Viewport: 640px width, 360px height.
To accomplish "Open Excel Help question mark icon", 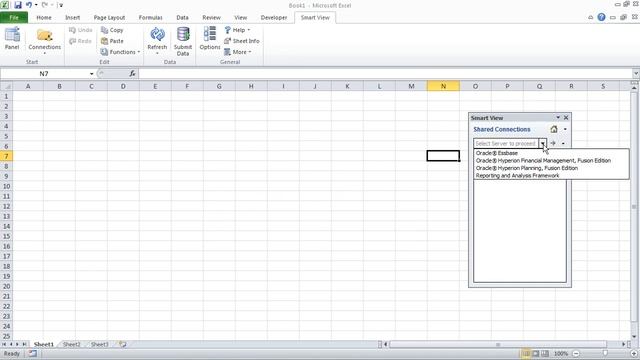I will (x=601, y=17).
